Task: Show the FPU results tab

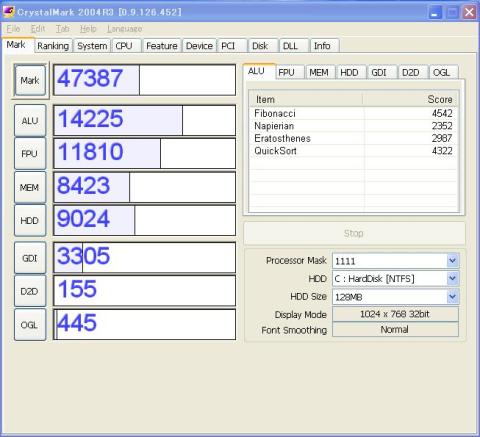Action: pyautogui.click(x=290, y=72)
